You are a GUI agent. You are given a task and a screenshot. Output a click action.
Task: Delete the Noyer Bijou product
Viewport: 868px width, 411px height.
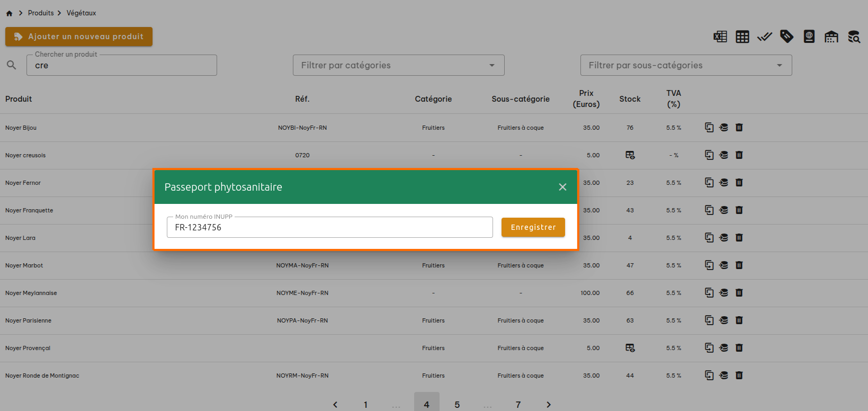coord(739,128)
